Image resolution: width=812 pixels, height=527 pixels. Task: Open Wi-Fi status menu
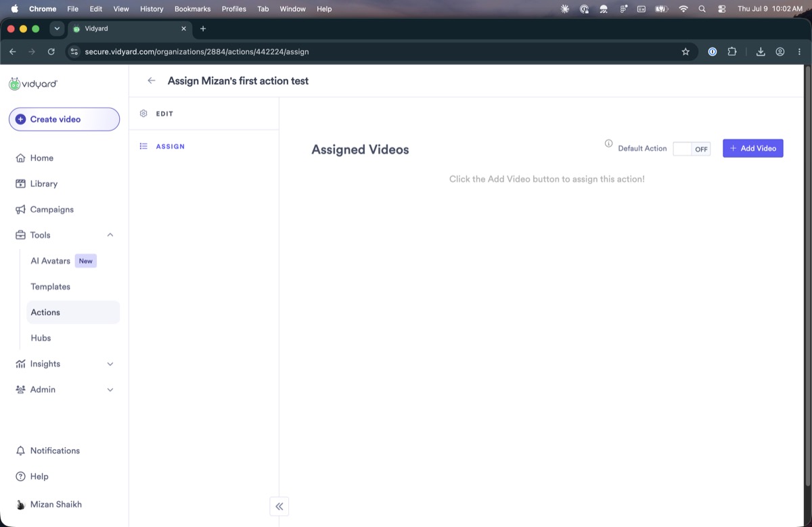click(x=683, y=9)
